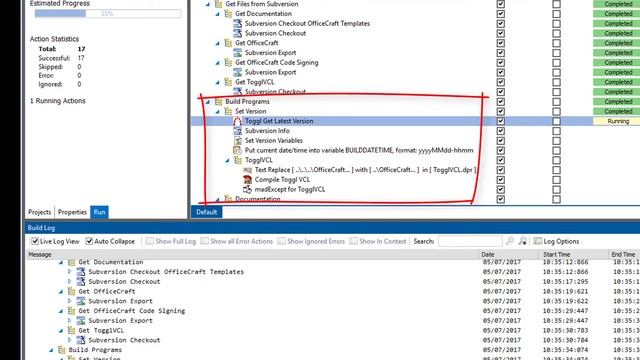Click the Running status cell
Screen dimensions: 640x360
[x=616, y=121]
